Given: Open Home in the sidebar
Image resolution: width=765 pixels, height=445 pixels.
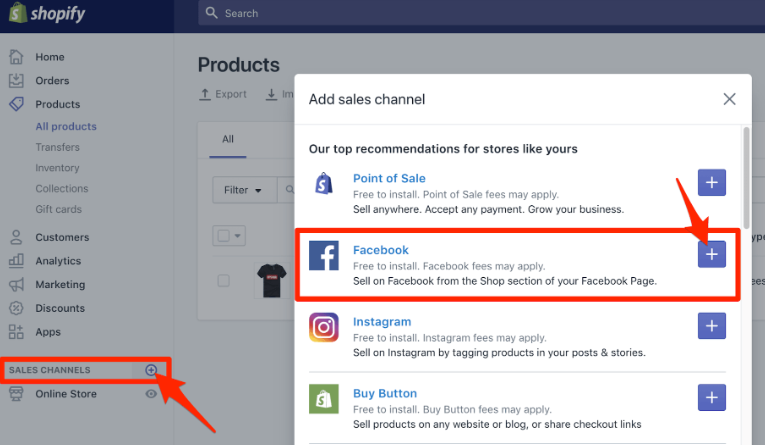Looking at the screenshot, I should 50,57.
